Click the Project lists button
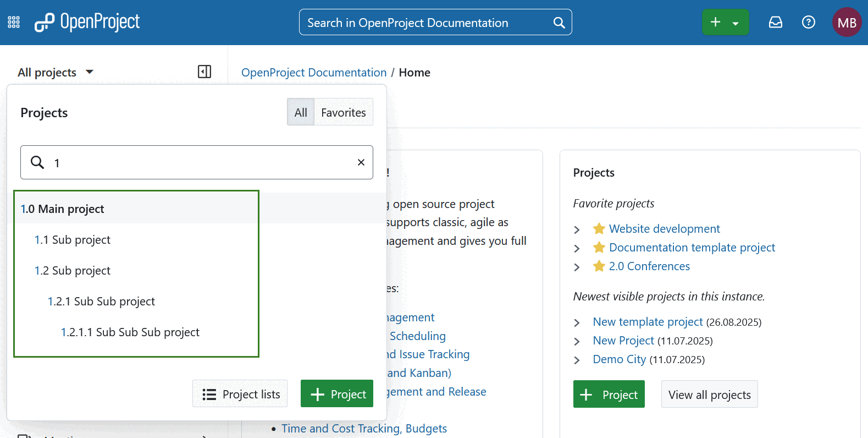 [240, 394]
